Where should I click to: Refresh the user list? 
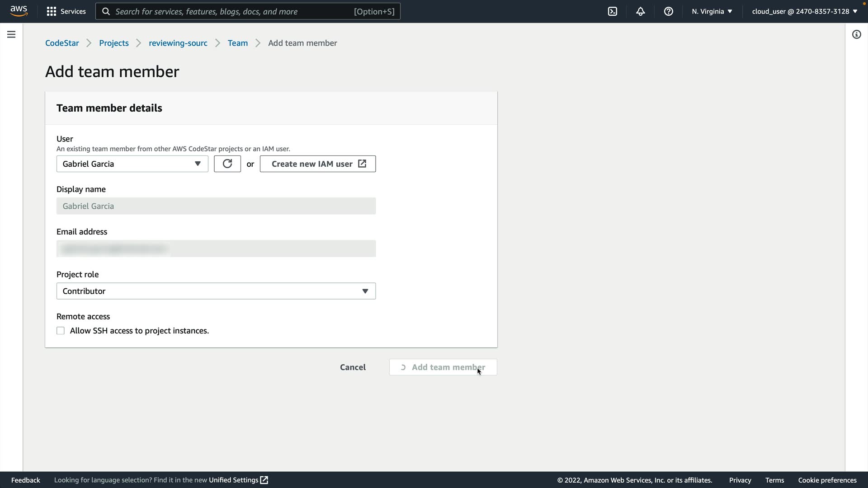(x=227, y=164)
